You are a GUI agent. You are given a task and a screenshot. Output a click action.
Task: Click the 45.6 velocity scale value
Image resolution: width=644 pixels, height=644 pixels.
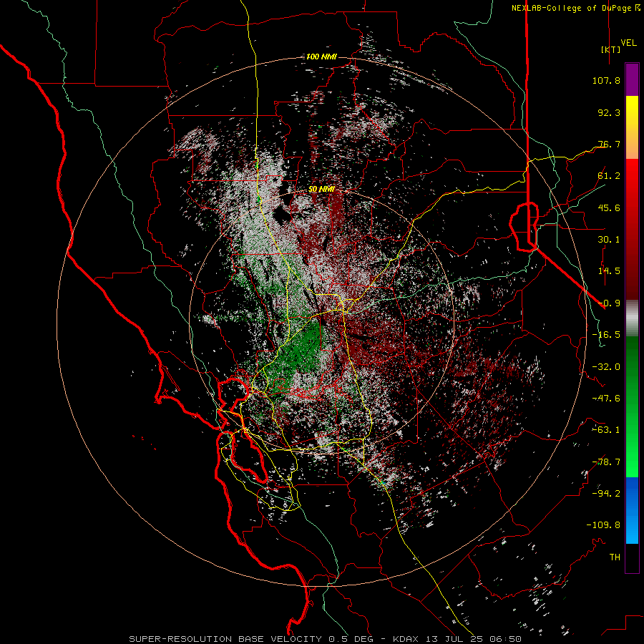(609, 208)
